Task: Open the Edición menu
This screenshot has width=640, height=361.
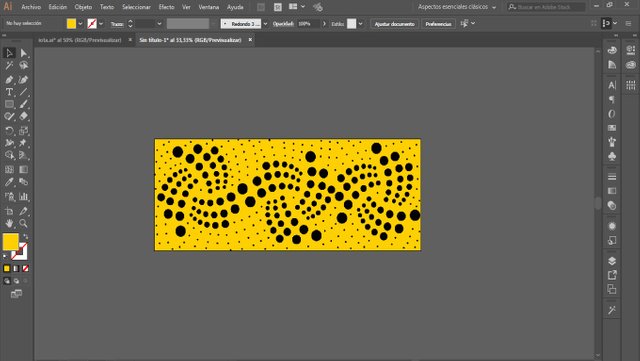Action: click(x=58, y=7)
